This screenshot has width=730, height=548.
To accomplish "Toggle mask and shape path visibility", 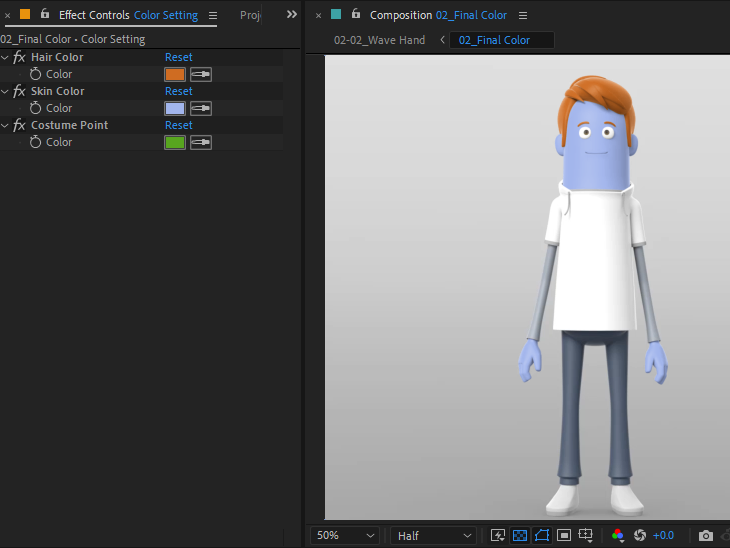I will pos(541,535).
